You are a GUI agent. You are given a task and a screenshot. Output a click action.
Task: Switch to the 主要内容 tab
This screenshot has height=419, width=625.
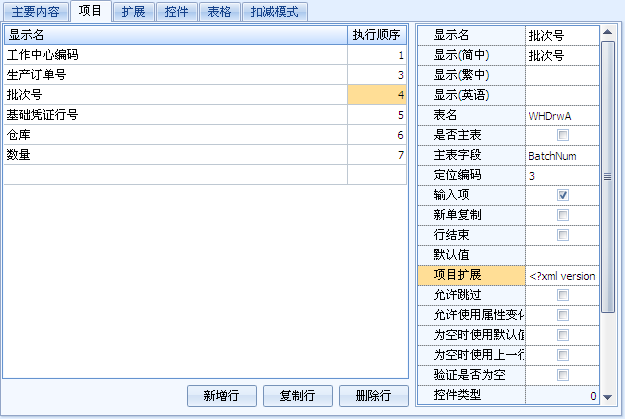36,12
